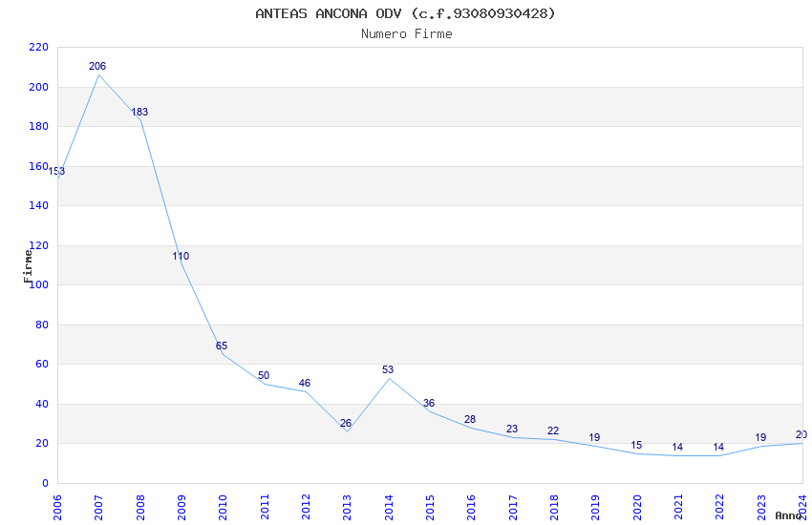Click the x-axis year label 2009

coord(182,508)
